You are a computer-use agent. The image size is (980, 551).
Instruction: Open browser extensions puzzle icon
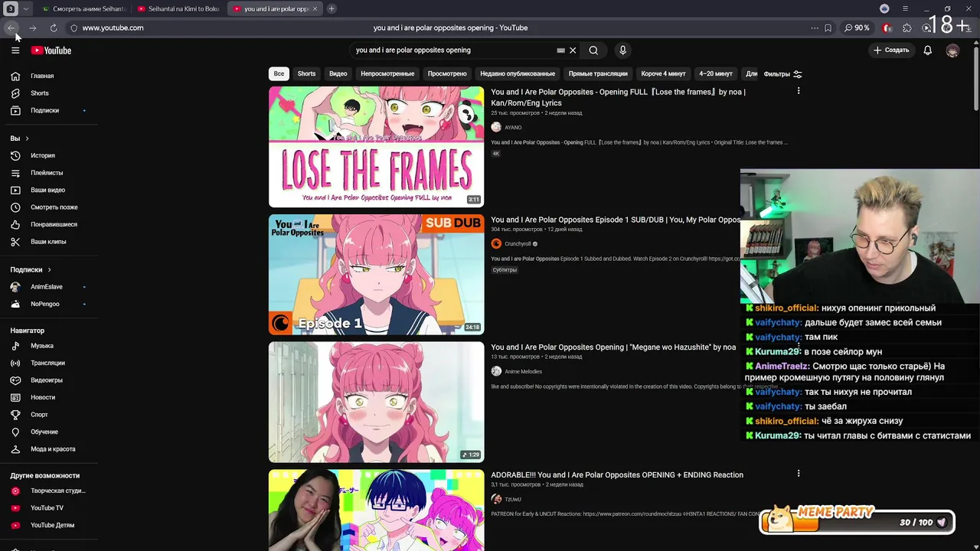[x=907, y=28]
